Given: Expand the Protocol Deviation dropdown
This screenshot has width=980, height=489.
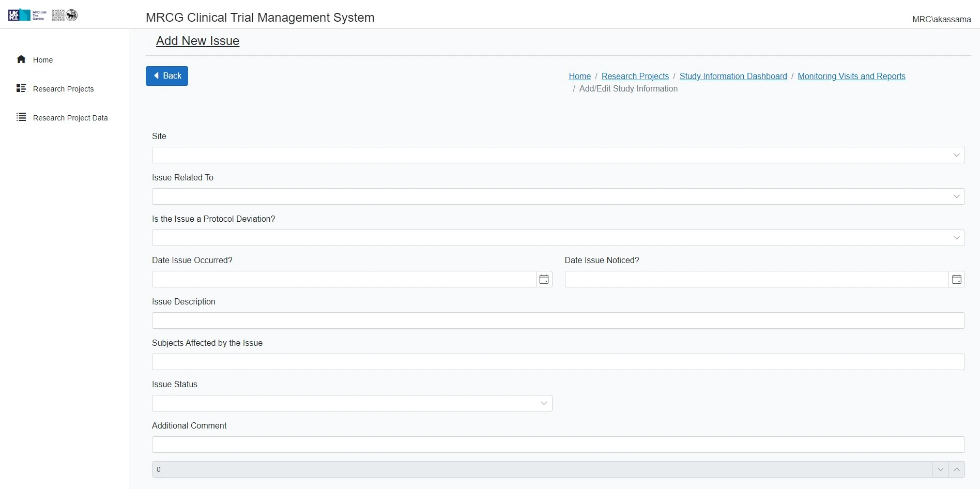Looking at the screenshot, I should click(x=956, y=238).
